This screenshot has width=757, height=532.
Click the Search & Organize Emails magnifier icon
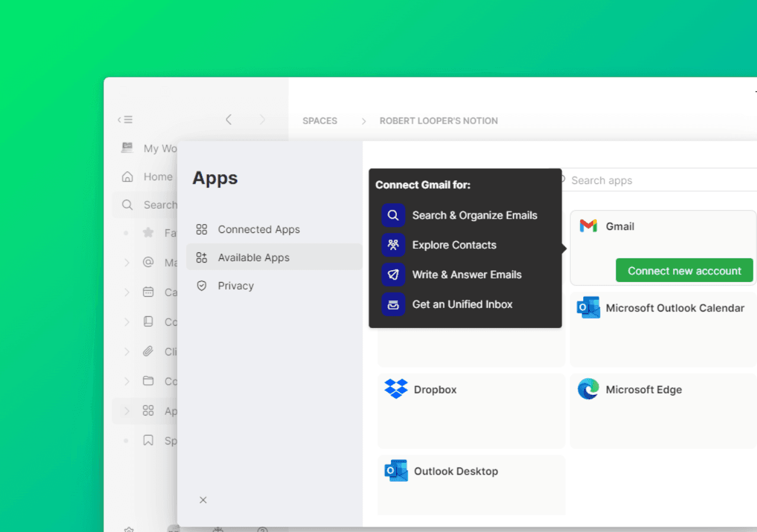tap(393, 215)
